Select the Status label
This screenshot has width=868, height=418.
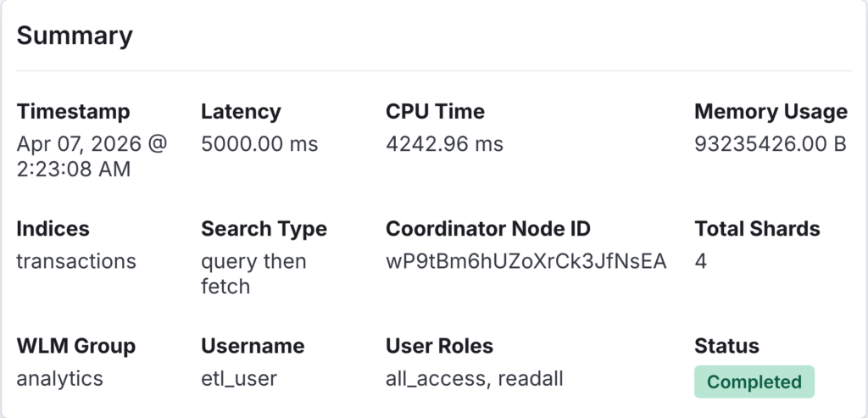tap(726, 346)
